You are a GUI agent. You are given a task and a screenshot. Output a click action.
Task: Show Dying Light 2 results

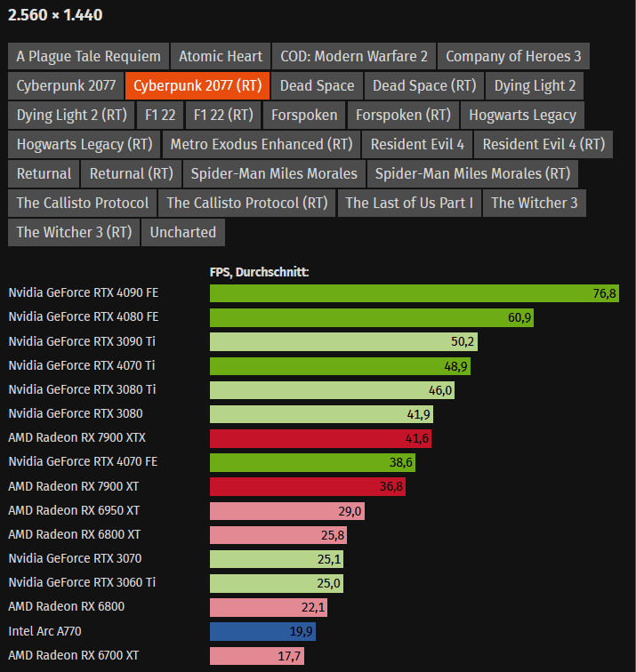(535, 85)
